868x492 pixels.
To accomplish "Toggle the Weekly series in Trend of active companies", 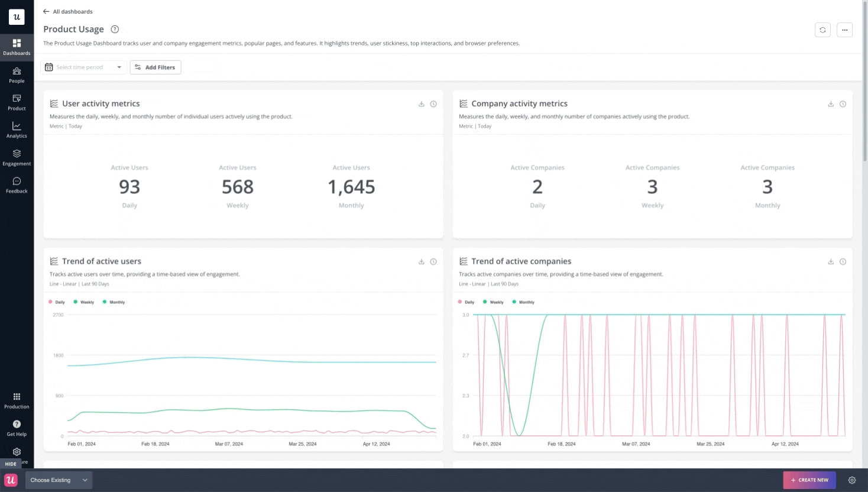I will pyautogui.click(x=494, y=302).
